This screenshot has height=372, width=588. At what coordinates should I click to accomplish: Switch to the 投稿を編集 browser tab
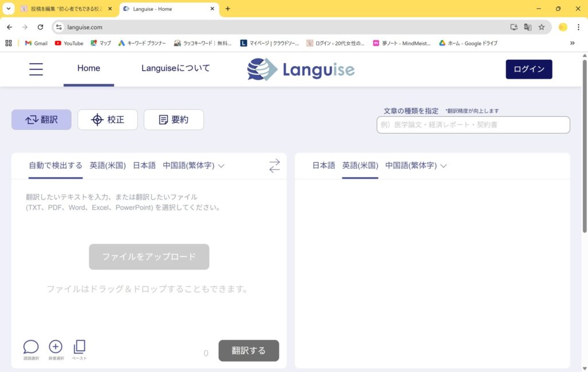[67, 9]
